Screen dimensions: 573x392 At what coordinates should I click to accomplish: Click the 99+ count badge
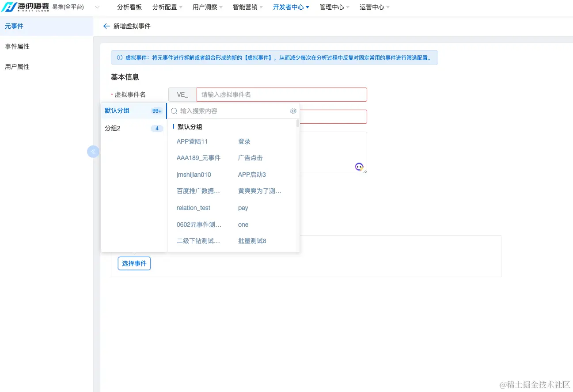pos(157,111)
